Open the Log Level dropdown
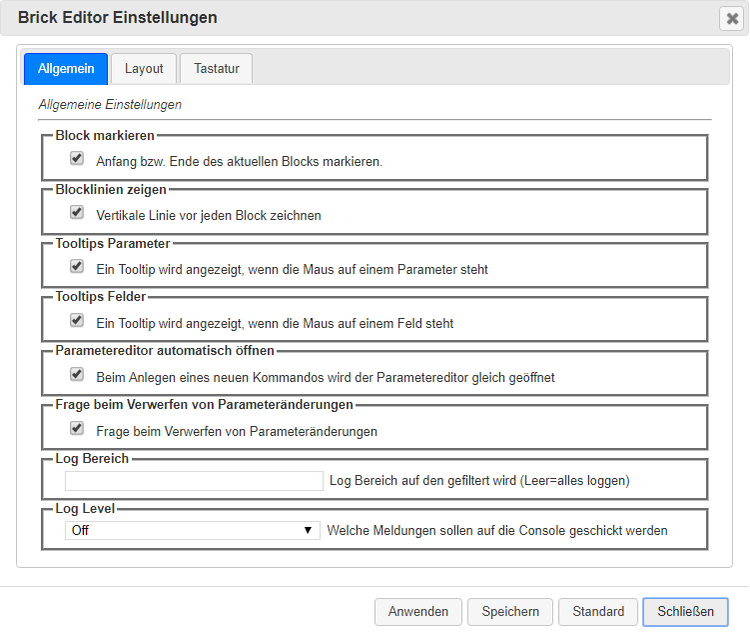 pyautogui.click(x=192, y=530)
